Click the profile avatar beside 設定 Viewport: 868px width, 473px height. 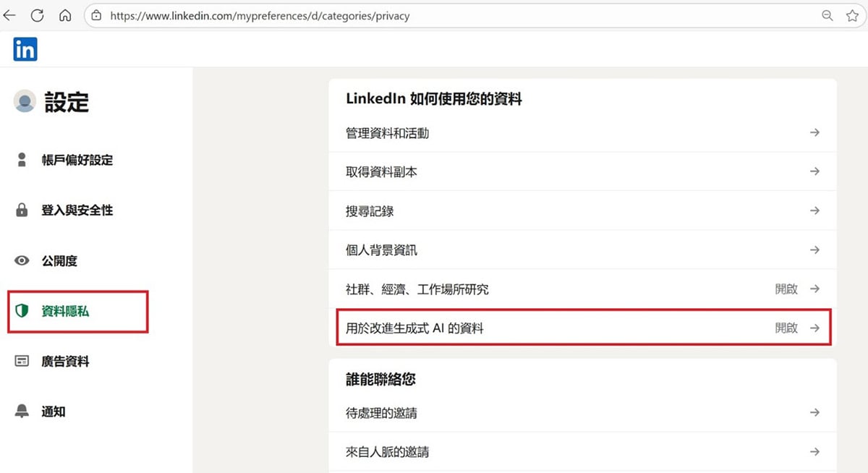(x=25, y=102)
